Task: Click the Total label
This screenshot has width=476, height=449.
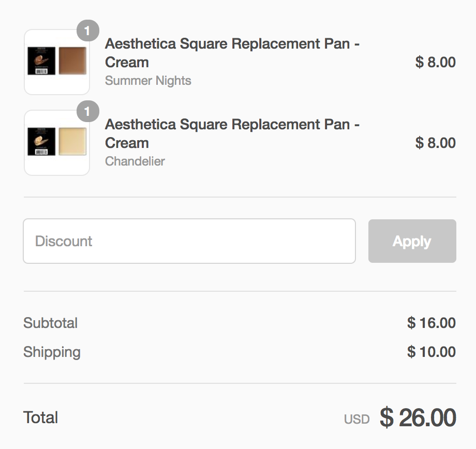Action: point(41,418)
